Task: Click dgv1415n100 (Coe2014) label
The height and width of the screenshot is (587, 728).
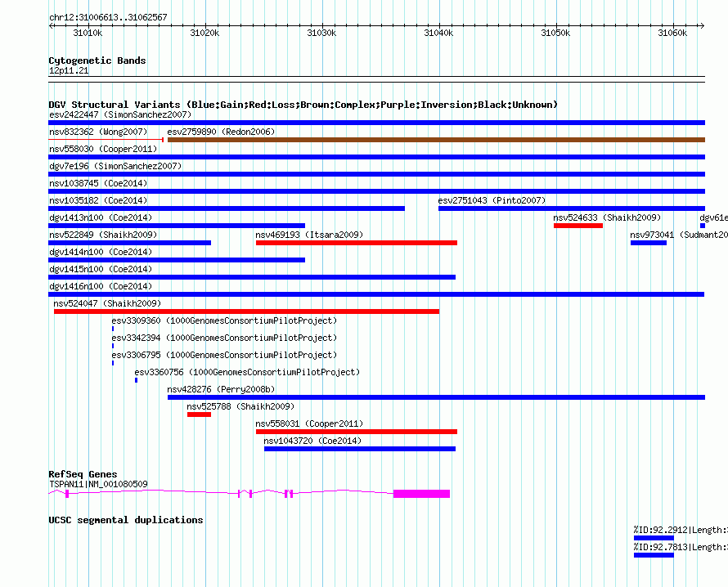Action: [101, 269]
